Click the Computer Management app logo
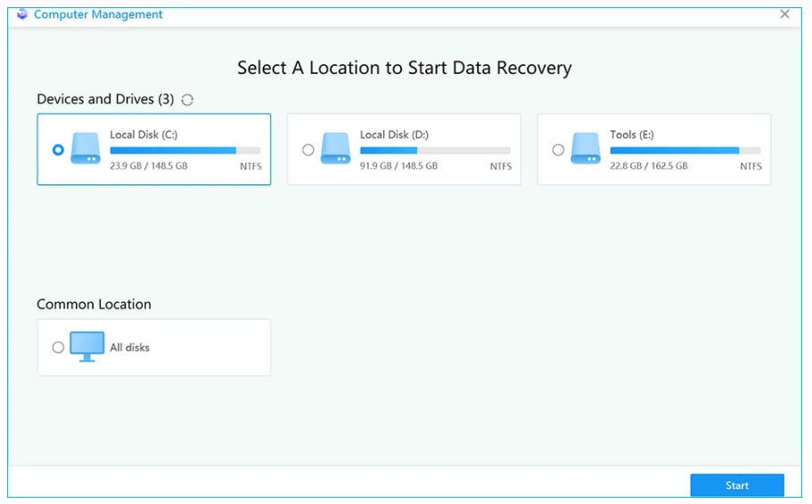The width and height of the screenshot is (812, 504). (22, 14)
